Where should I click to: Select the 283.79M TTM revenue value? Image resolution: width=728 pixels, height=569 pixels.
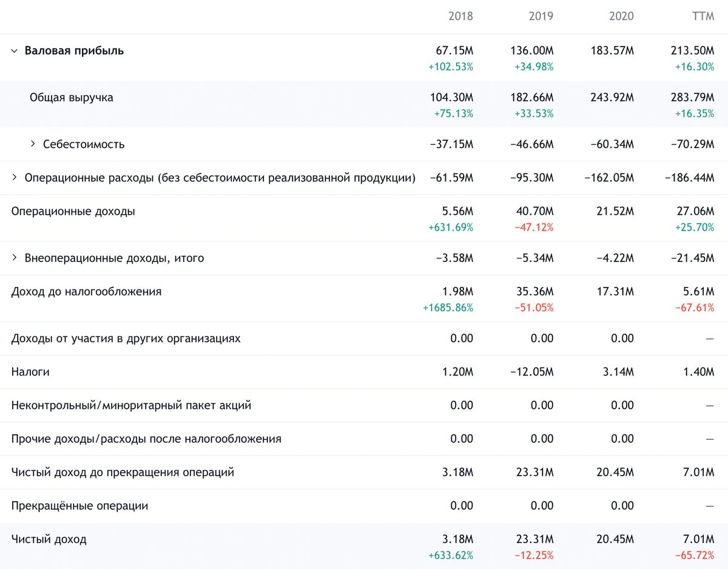click(693, 97)
